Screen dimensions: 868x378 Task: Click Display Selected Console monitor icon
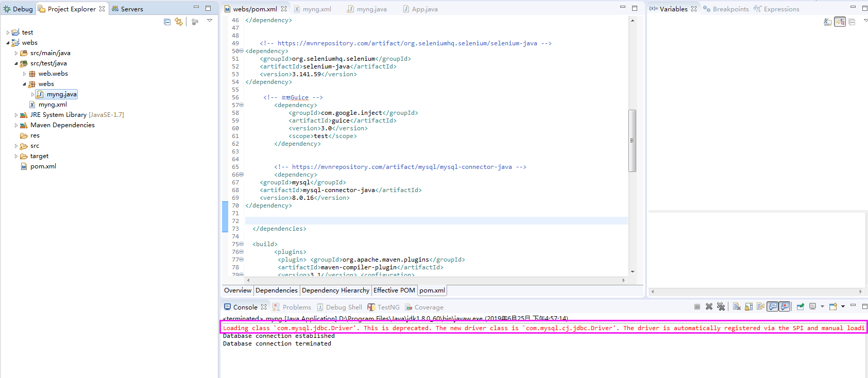tap(812, 306)
